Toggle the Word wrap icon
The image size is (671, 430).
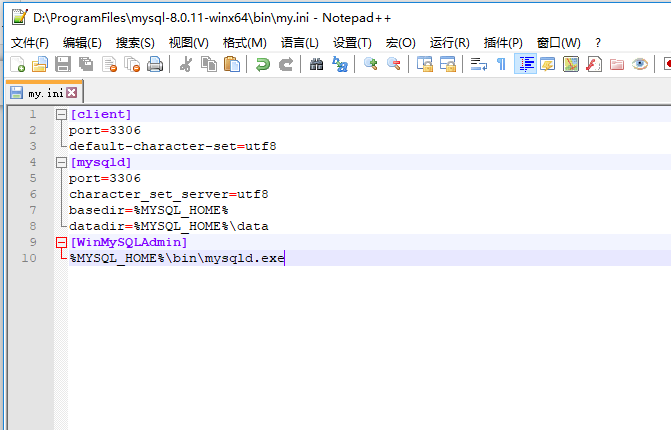478,65
